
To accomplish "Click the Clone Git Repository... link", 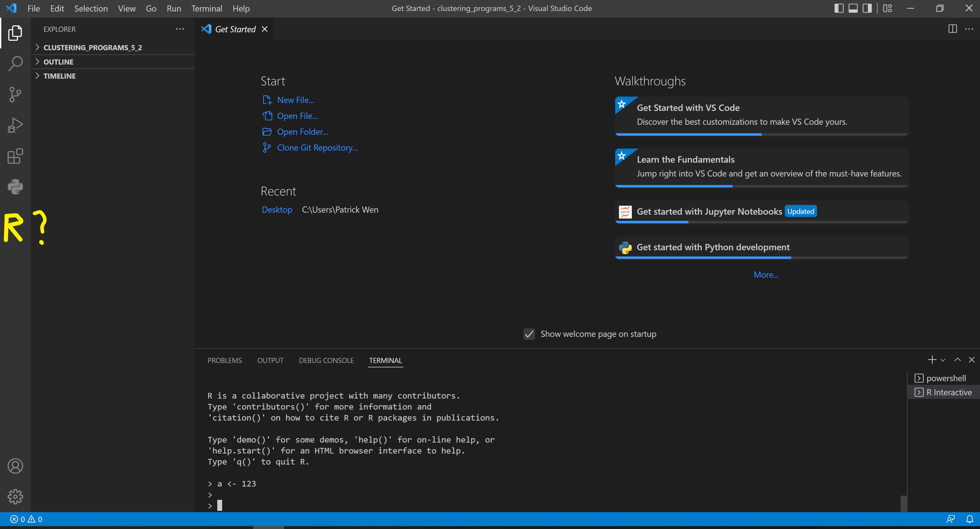I will [x=317, y=148].
